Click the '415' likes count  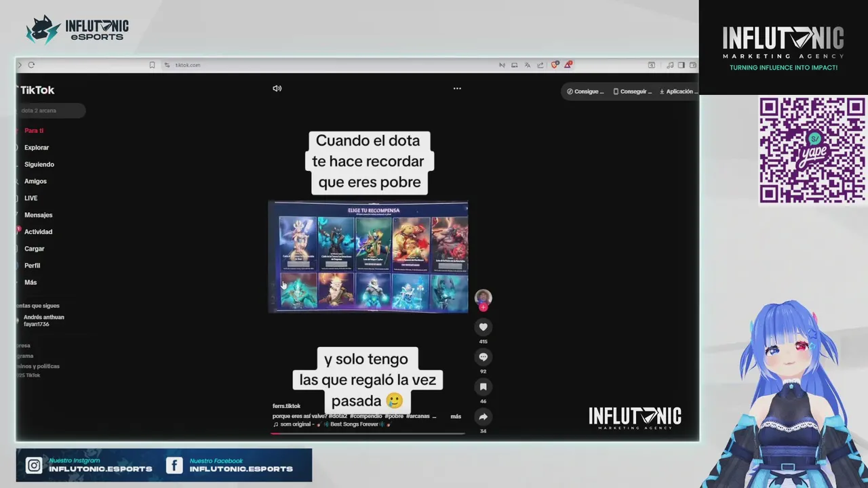pos(483,342)
